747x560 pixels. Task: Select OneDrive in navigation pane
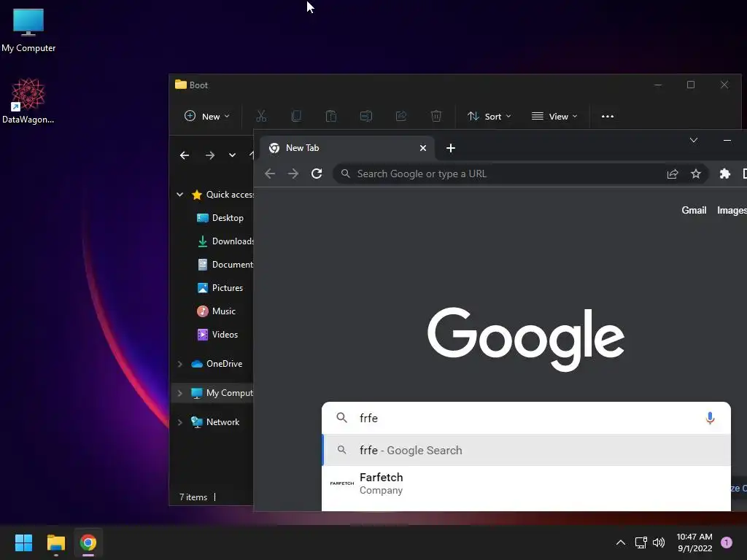tap(217, 364)
